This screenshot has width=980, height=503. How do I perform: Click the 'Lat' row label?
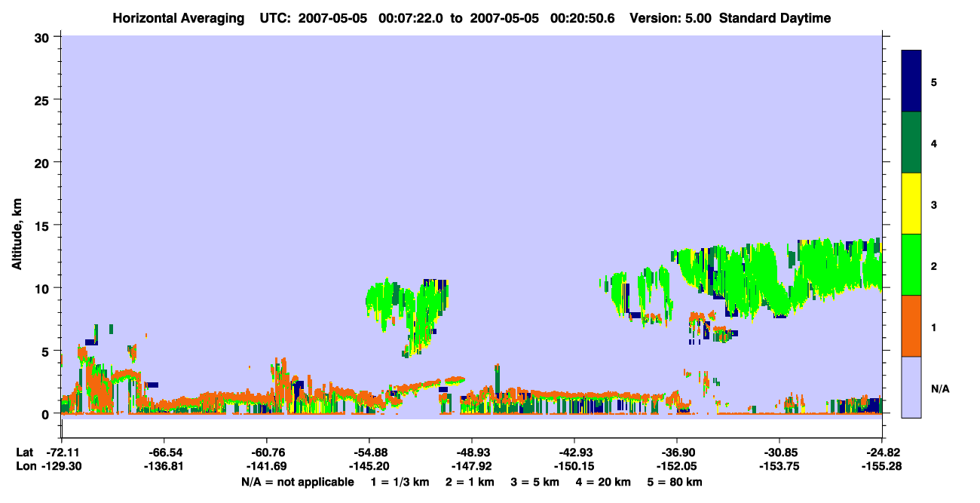25,452
